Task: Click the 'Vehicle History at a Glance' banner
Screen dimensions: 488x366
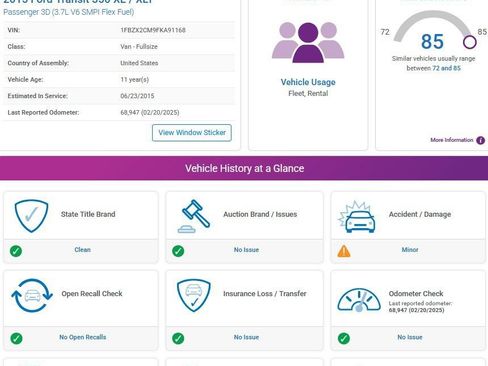Action: coord(244,168)
